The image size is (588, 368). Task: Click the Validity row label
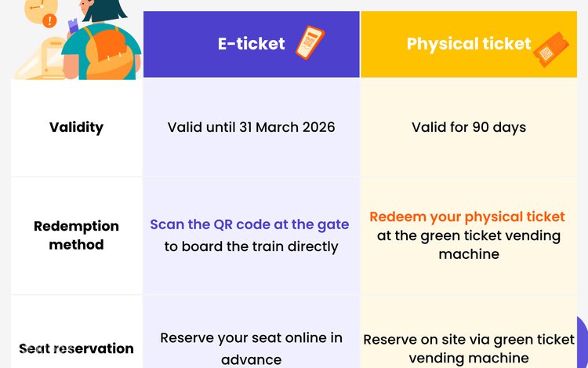pyautogui.click(x=76, y=127)
